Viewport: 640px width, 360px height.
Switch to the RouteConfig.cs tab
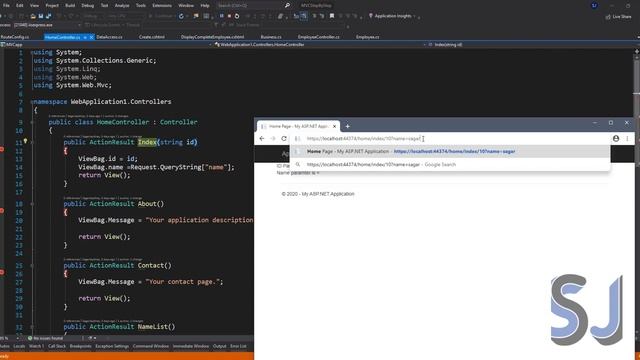[x=15, y=37]
